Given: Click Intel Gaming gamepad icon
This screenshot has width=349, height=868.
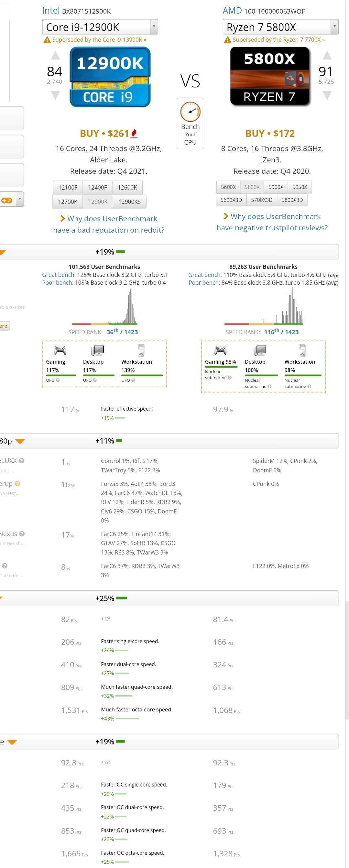Looking at the screenshot, I should [60, 350].
